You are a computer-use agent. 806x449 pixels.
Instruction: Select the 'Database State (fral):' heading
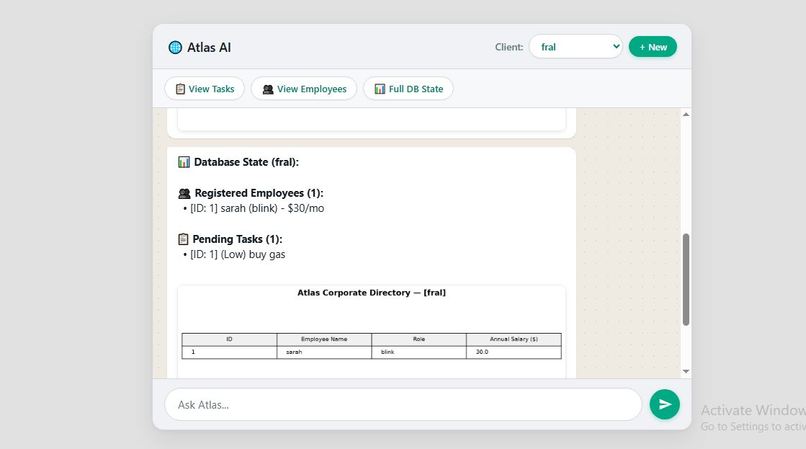pyautogui.click(x=246, y=162)
